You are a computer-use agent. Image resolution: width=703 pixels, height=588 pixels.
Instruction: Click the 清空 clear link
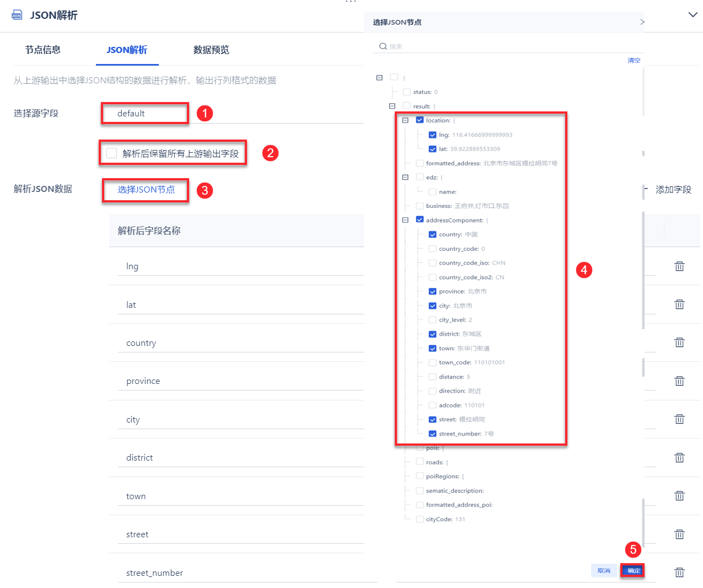634,61
